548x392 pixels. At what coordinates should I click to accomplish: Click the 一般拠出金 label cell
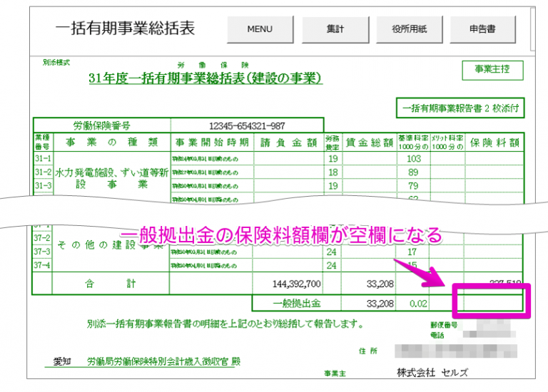point(297,304)
